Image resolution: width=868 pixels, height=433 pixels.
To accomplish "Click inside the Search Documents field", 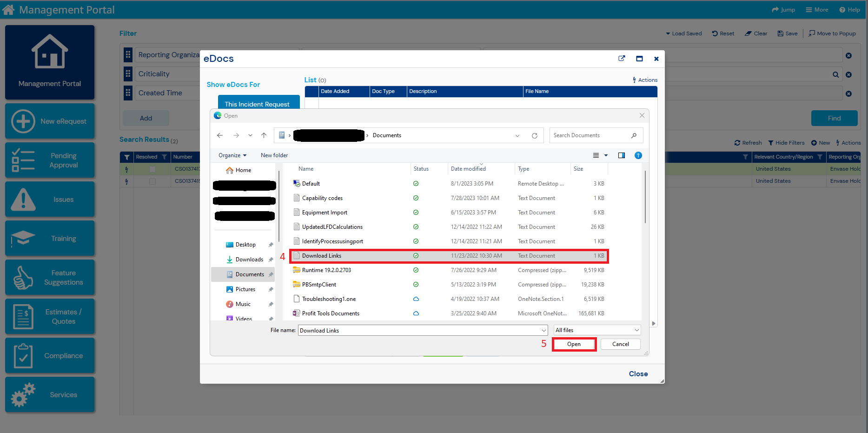I will (x=588, y=135).
